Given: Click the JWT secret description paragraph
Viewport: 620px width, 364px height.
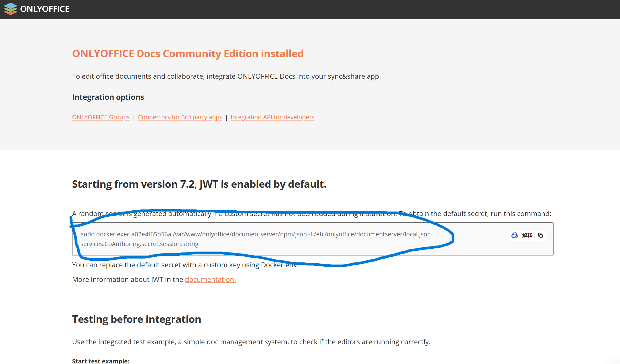Looking at the screenshot, I should click(x=311, y=213).
